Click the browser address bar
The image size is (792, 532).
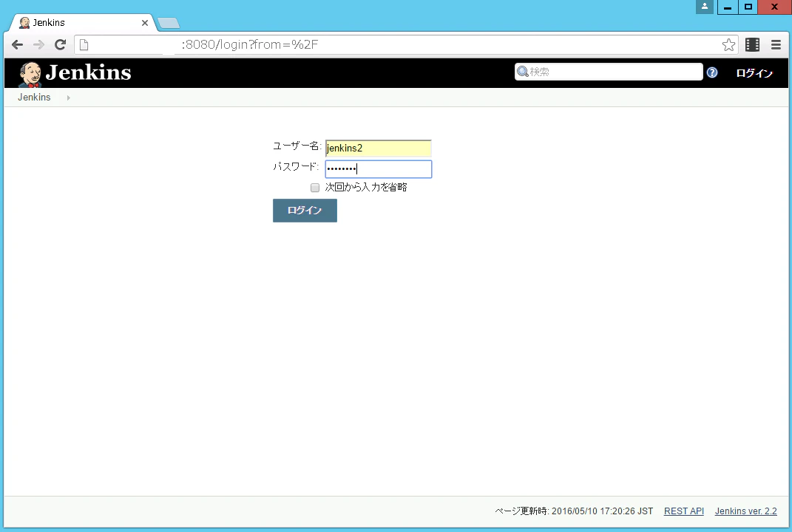[x=407, y=45]
